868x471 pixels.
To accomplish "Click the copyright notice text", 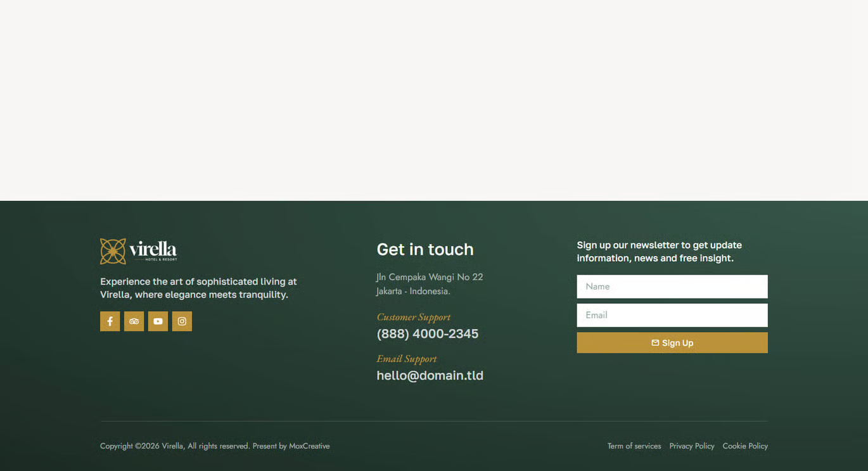I will (x=214, y=446).
